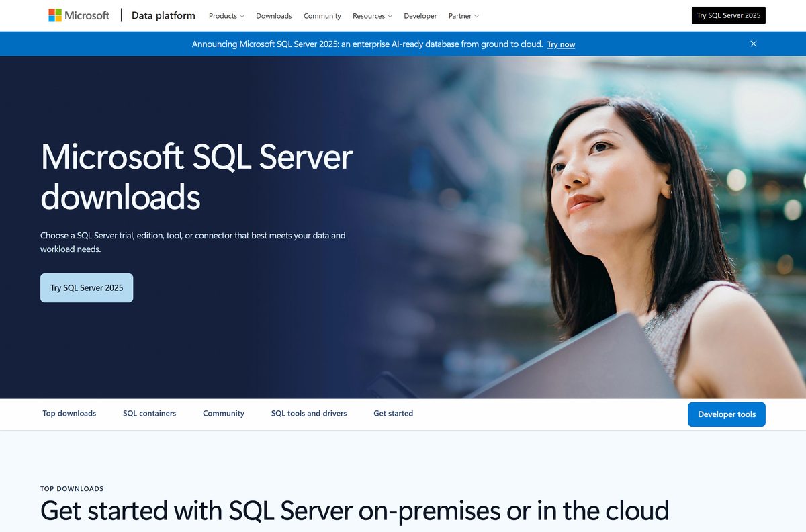Expand the Resources dropdown

pyautogui.click(x=372, y=16)
